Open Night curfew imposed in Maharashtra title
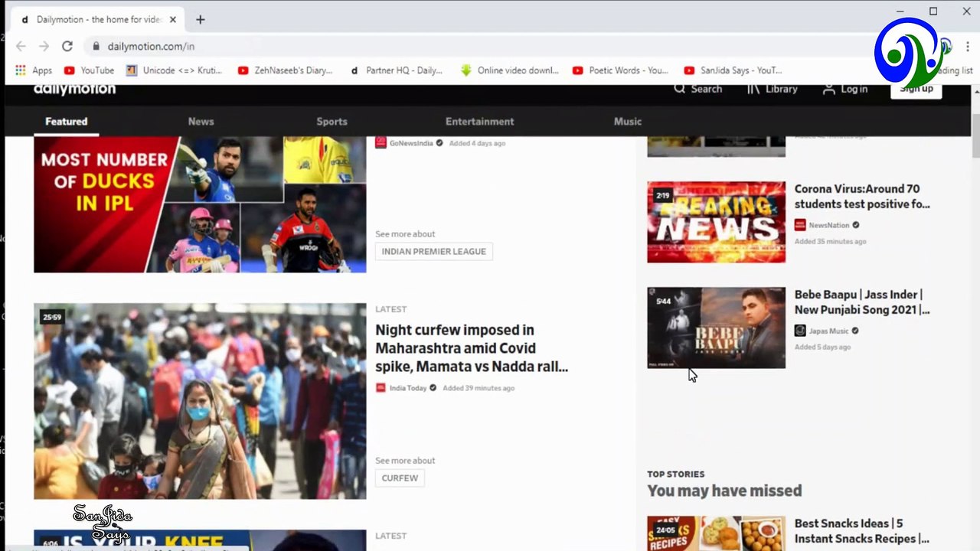The height and width of the screenshot is (551, 980). coord(472,348)
